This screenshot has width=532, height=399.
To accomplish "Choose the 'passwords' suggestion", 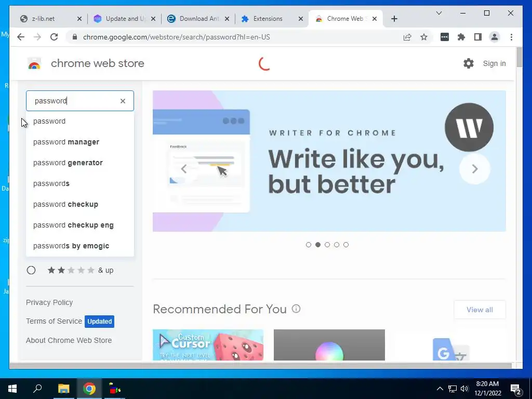I will tap(79, 183).
